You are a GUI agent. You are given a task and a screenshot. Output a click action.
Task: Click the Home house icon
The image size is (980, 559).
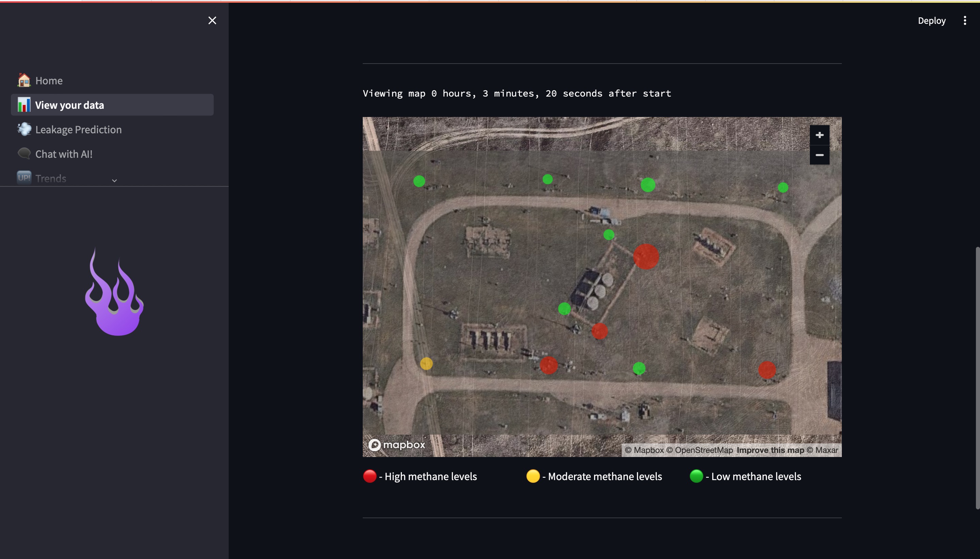tap(24, 80)
